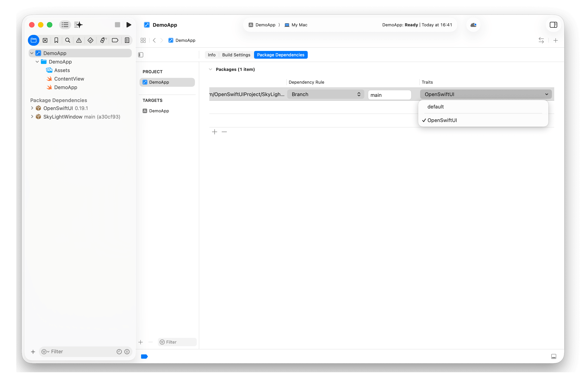586x392 pixels.
Task: Click the DemoApp Ready status text
Action: pyautogui.click(x=417, y=25)
